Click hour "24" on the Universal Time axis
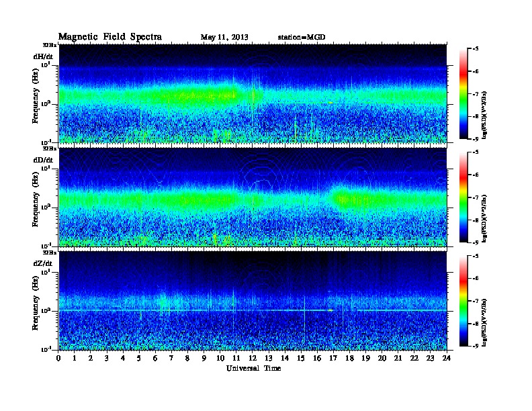This screenshot has width=532, height=411. pos(447,358)
